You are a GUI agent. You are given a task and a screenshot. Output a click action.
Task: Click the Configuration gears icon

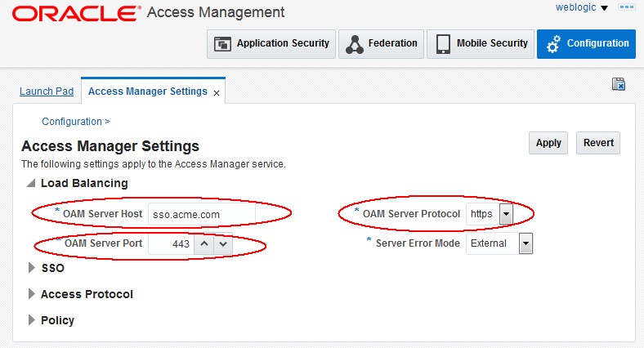click(553, 44)
